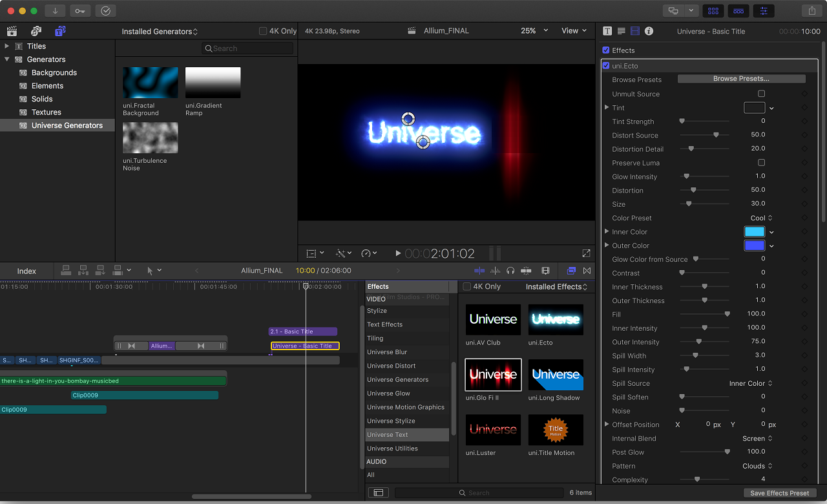Expand the Titles tree item
The image size is (827, 504).
click(7, 46)
